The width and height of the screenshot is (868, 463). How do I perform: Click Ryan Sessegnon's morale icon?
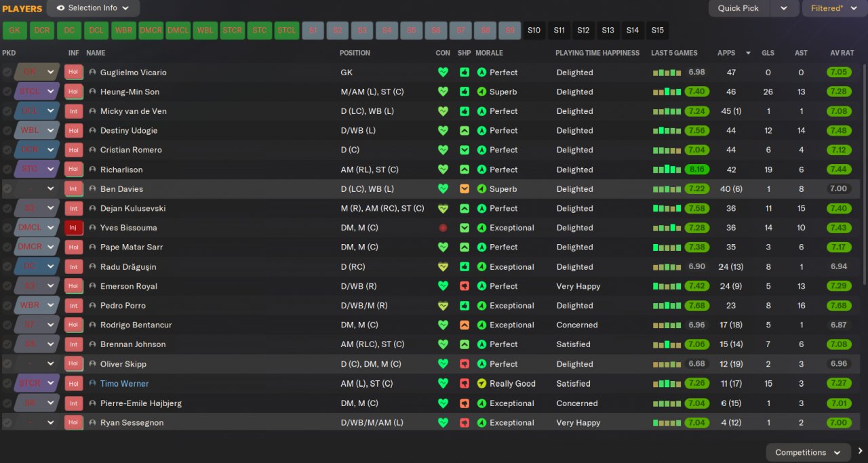(x=481, y=423)
